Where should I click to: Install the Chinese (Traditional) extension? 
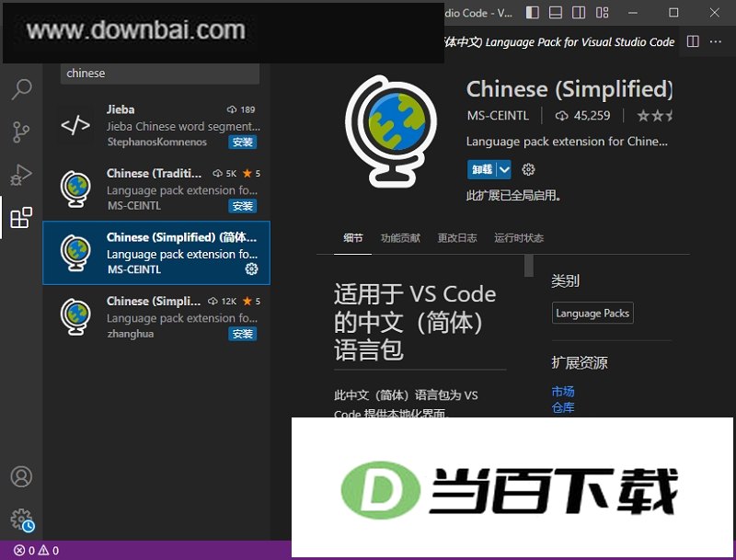243,206
